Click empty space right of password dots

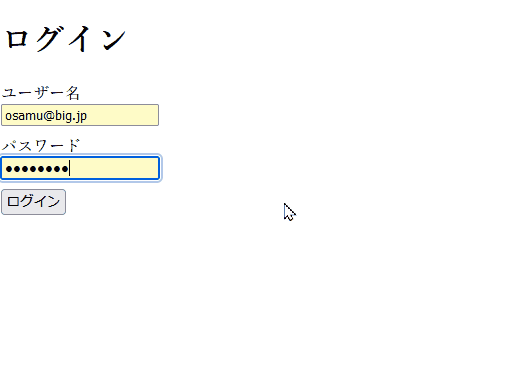coord(113,168)
